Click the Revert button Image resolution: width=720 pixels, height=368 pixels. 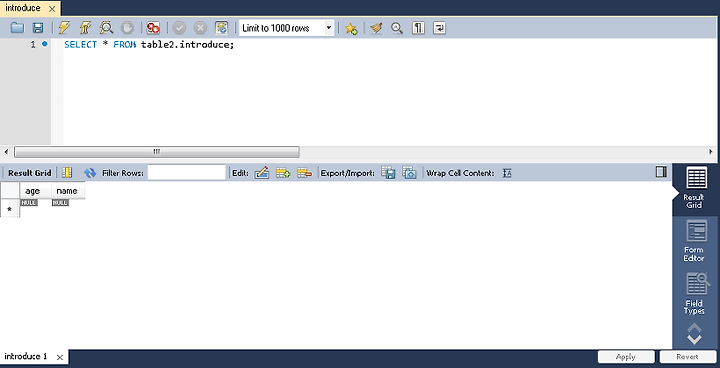coord(687,357)
